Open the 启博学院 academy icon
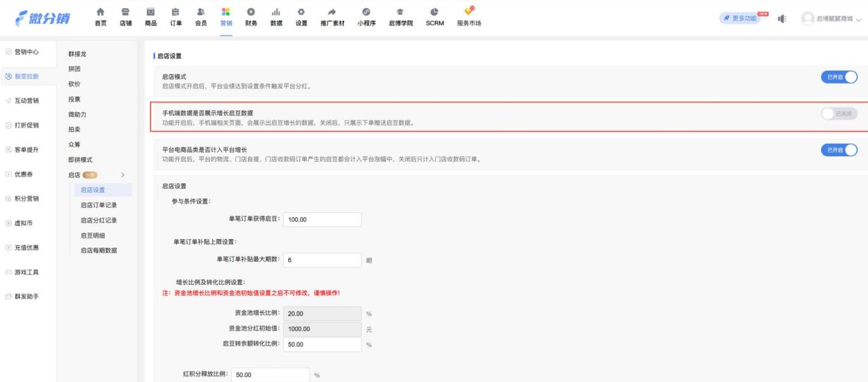 point(401,11)
